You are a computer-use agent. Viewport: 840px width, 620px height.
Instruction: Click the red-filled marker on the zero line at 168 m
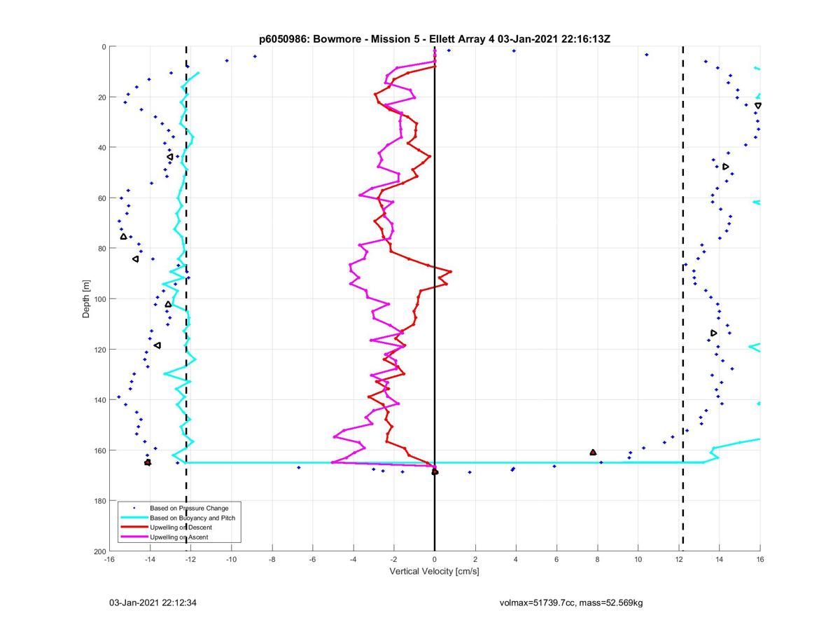(435, 472)
